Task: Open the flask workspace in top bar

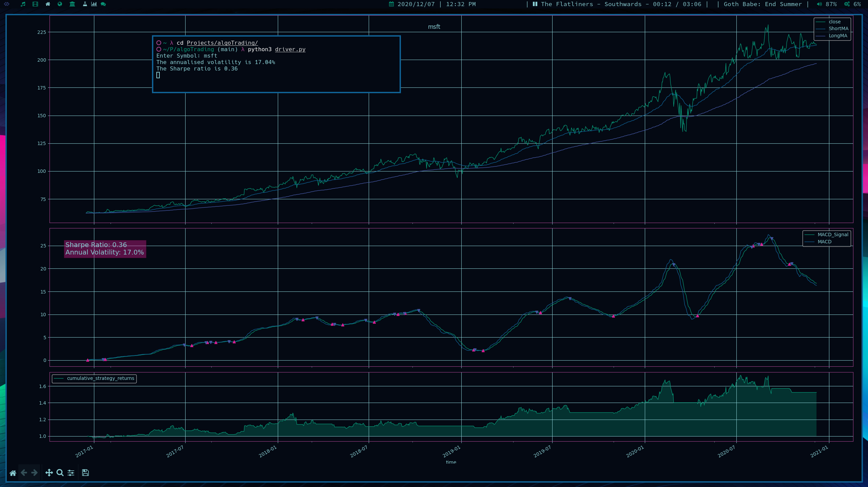Action: click(x=85, y=4)
